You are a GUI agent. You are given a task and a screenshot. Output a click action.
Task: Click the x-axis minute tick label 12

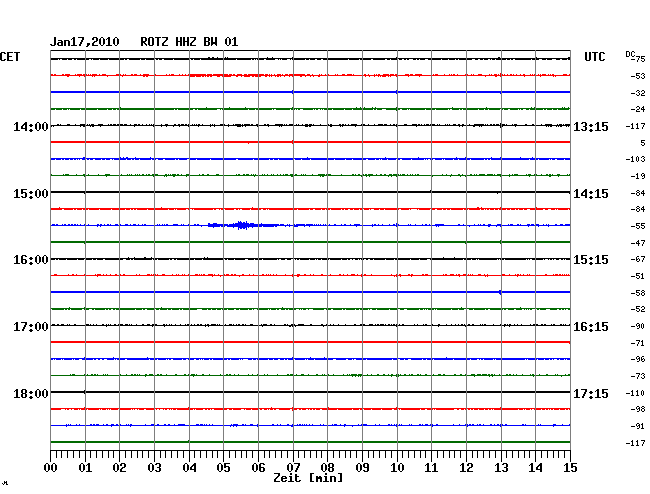[x=466, y=468]
